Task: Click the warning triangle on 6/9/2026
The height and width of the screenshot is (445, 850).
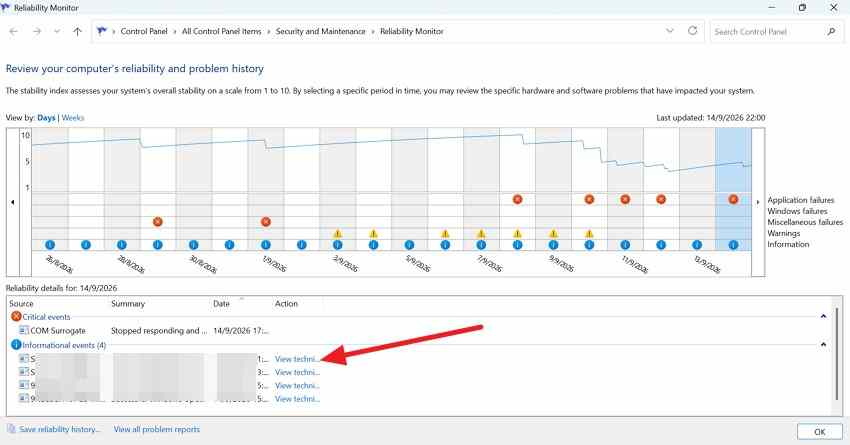Action: (x=445, y=234)
